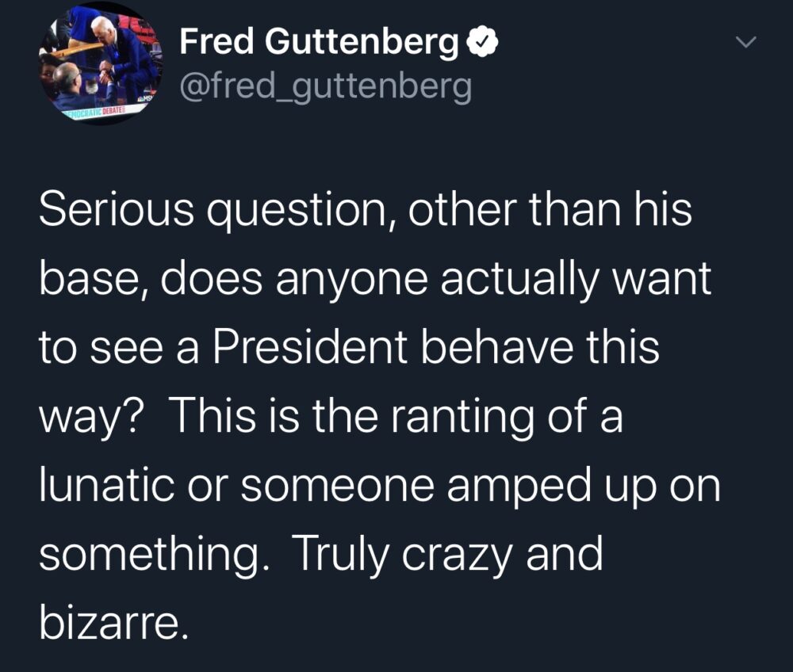This screenshot has width=793, height=672.
Task: Select the tweet body text
Action: 381,412
